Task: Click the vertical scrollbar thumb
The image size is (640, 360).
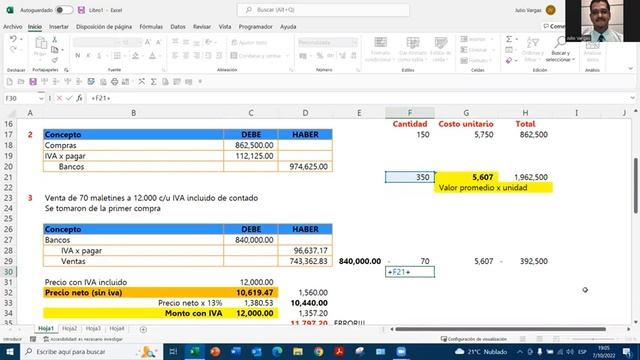Action: (x=636, y=185)
